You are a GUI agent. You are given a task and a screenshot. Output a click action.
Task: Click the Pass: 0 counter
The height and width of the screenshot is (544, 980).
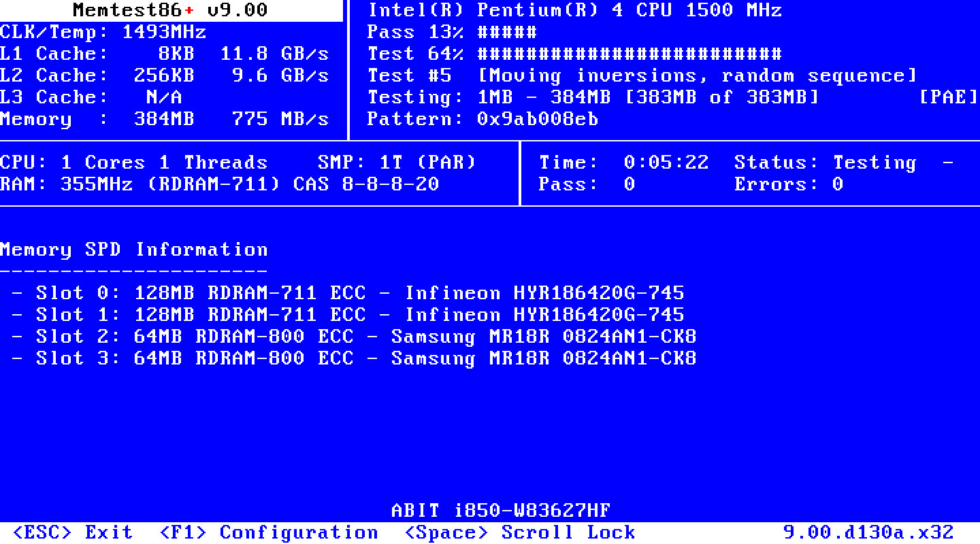(587, 184)
